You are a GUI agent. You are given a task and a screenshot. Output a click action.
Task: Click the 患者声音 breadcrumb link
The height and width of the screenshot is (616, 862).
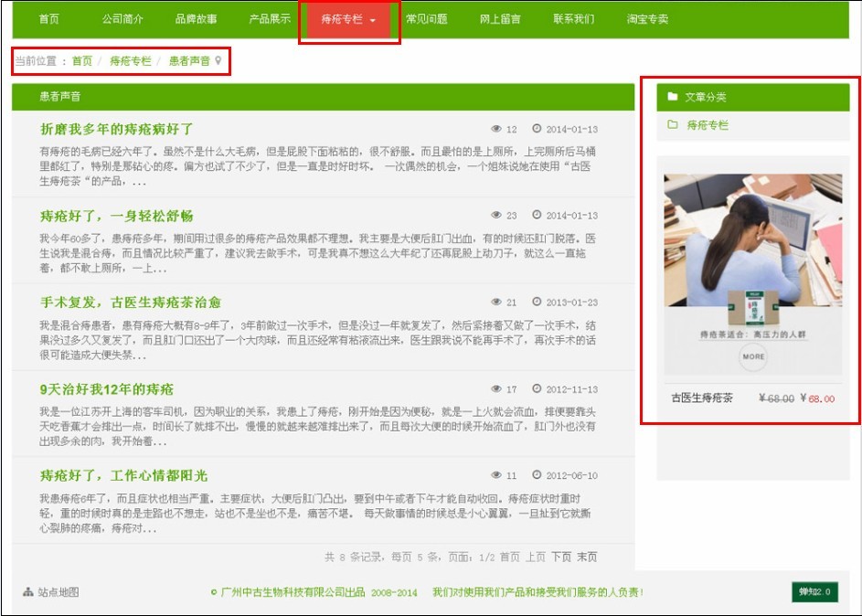[189, 61]
